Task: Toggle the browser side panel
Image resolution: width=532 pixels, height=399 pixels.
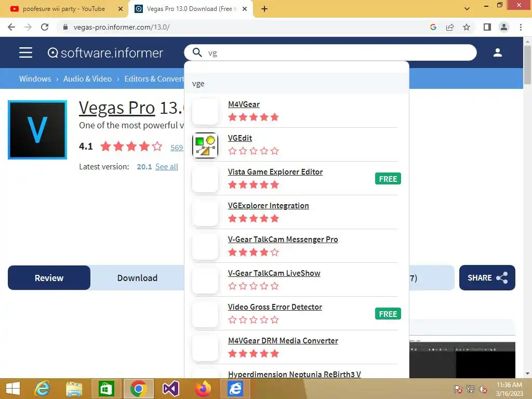Action: [487, 27]
